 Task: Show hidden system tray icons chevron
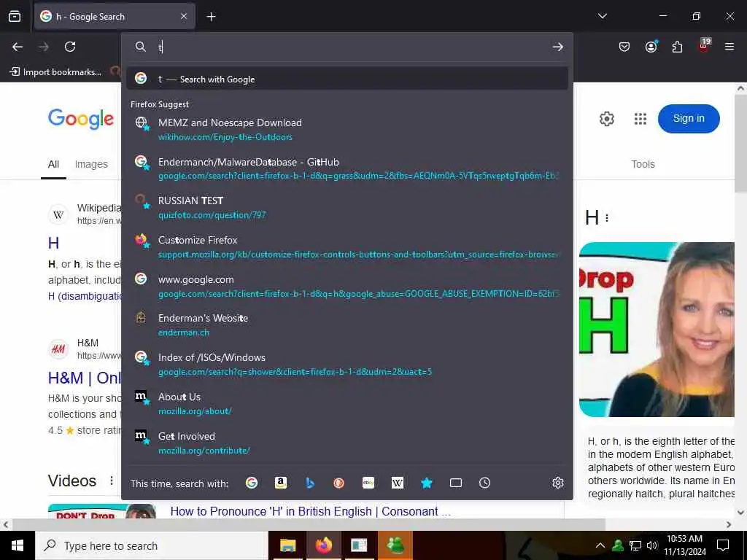600,545
